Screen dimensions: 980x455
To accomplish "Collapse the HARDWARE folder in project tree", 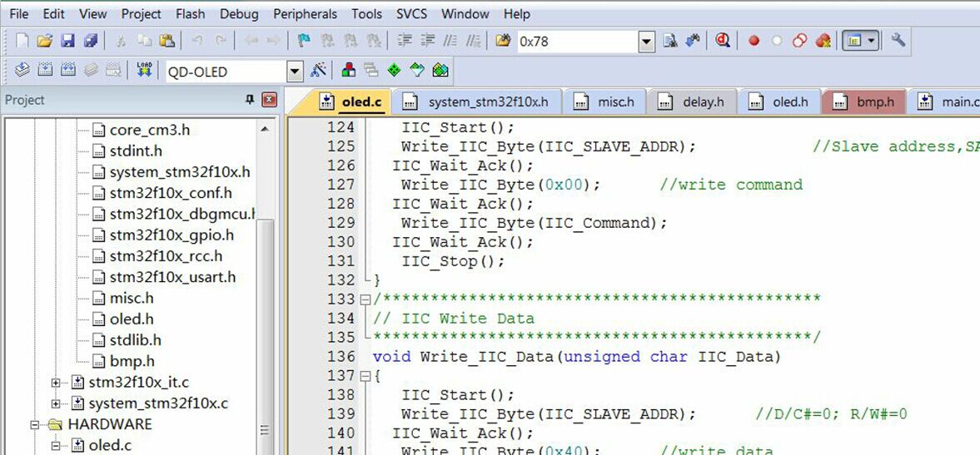I will (x=35, y=424).
